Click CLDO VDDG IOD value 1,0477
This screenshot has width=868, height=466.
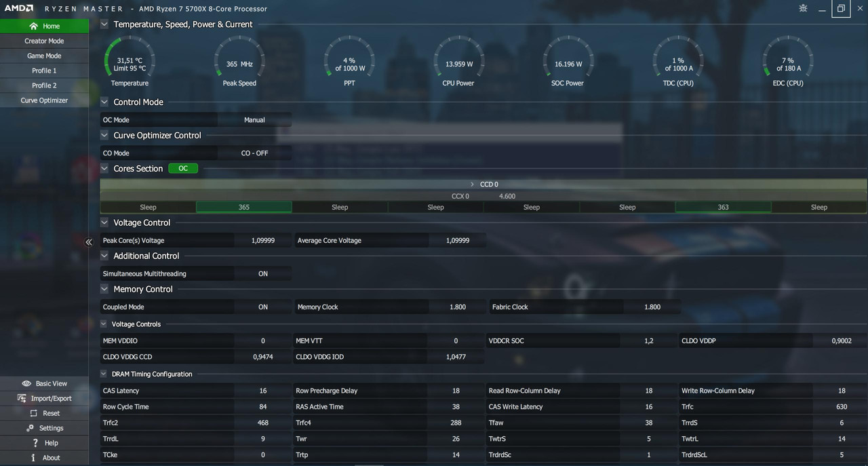(456, 357)
